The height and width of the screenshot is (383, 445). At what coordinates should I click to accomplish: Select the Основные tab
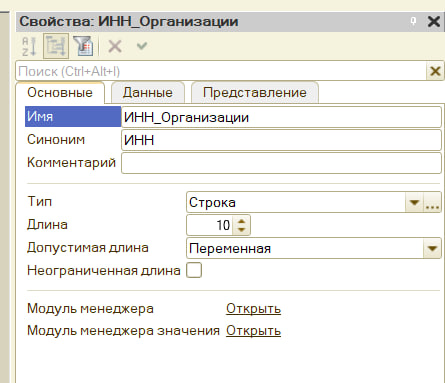[60, 93]
